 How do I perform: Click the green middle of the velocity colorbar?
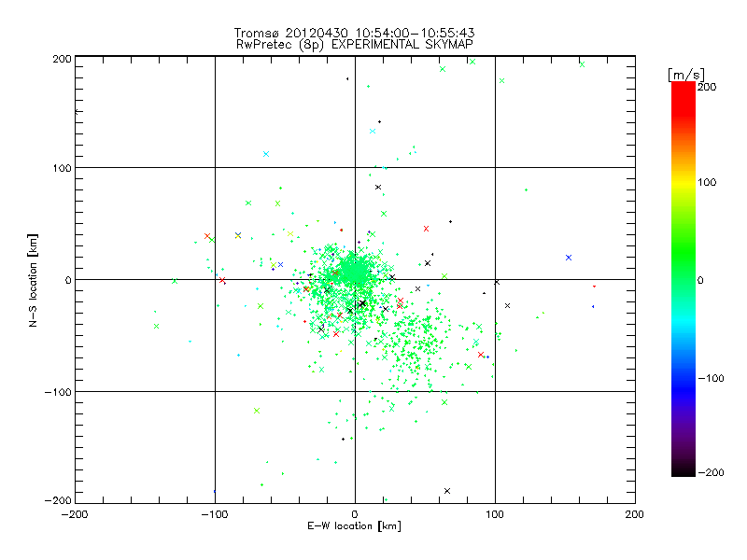684,279
